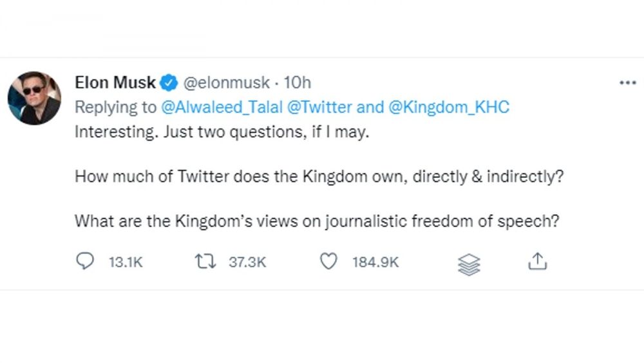Go to the @Kingdom_KHC mention
The height and width of the screenshot is (363, 644).
pos(448,107)
